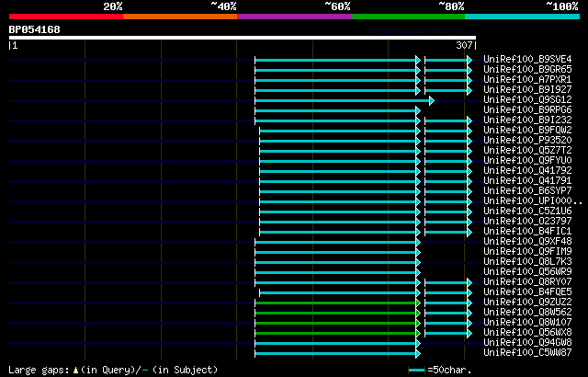
Task: Select the UniRef100_O23797 label
Action: (527, 222)
